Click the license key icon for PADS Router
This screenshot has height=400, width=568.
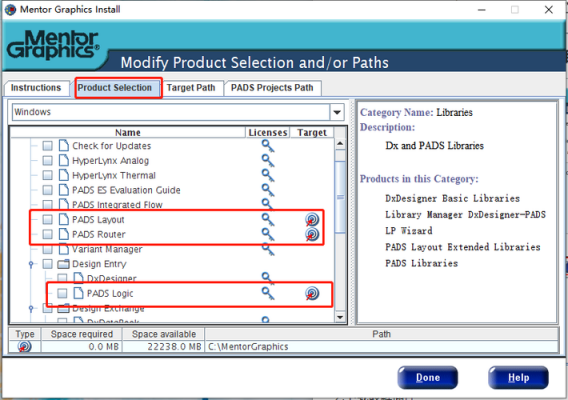pos(268,234)
